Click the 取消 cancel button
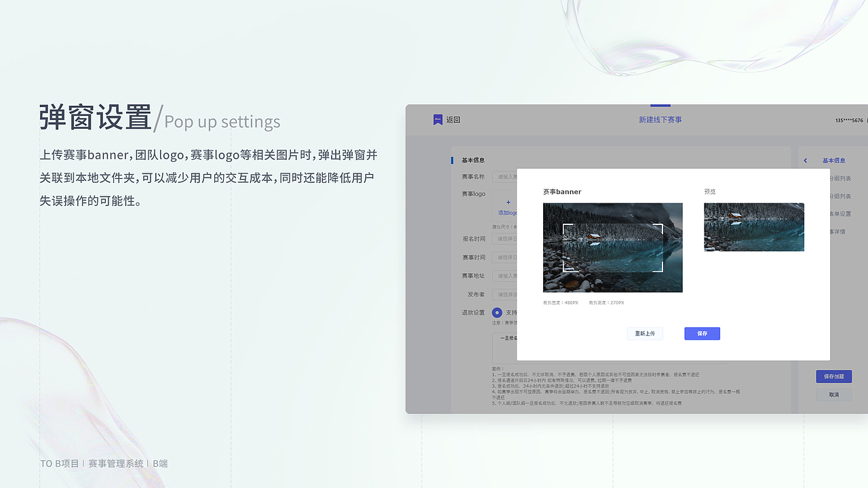 coord(833,394)
